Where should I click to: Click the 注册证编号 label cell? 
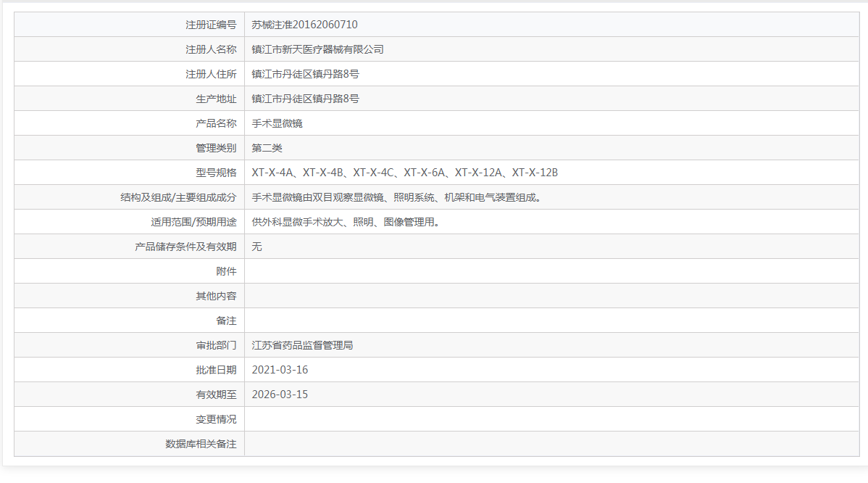130,25
